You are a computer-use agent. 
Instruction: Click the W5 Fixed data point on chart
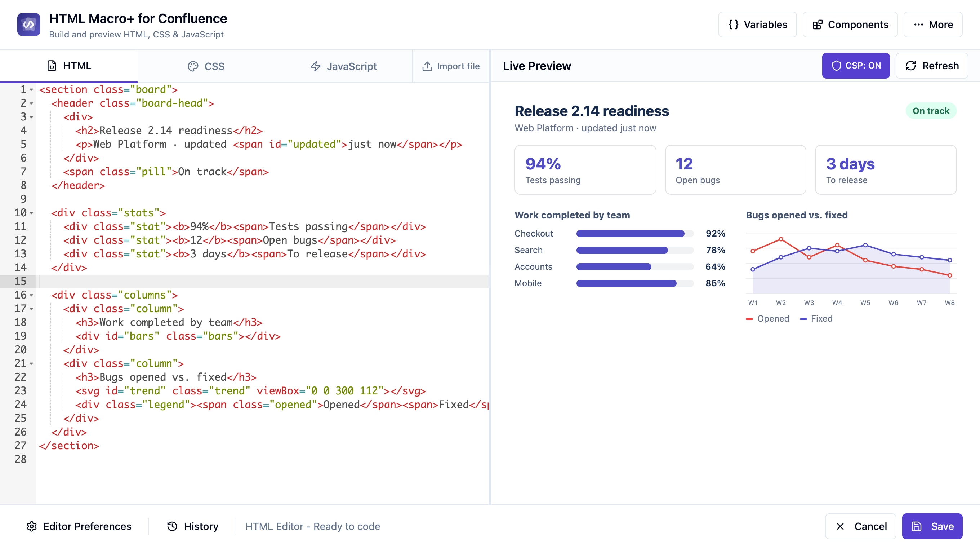865,245
